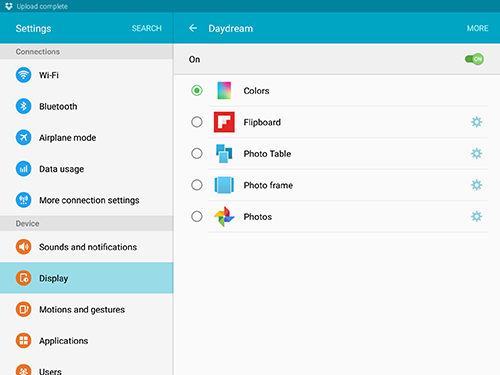Turn off the Daydream ON switch
The height and width of the screenshot is (375, 500).
click(474, 59)
